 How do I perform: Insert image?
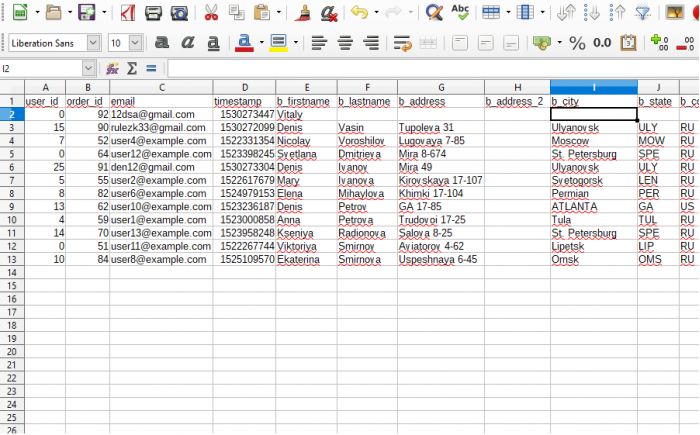coord(674,12)
